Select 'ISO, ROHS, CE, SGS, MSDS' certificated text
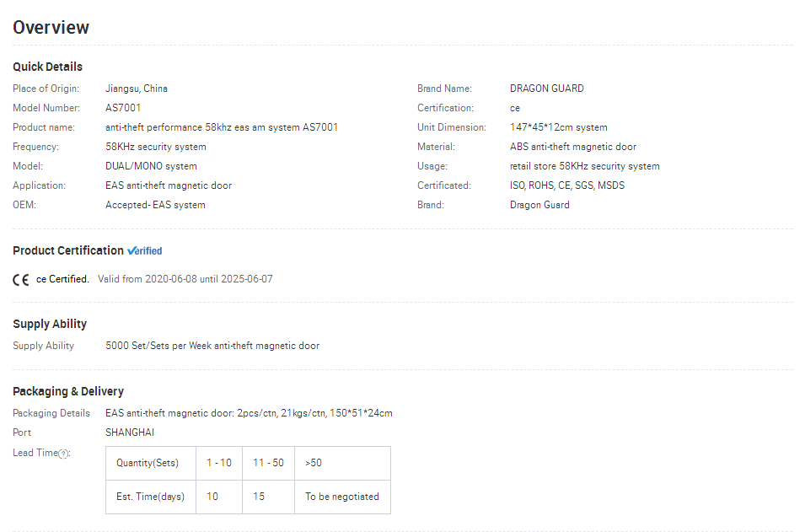 point(567,185)
